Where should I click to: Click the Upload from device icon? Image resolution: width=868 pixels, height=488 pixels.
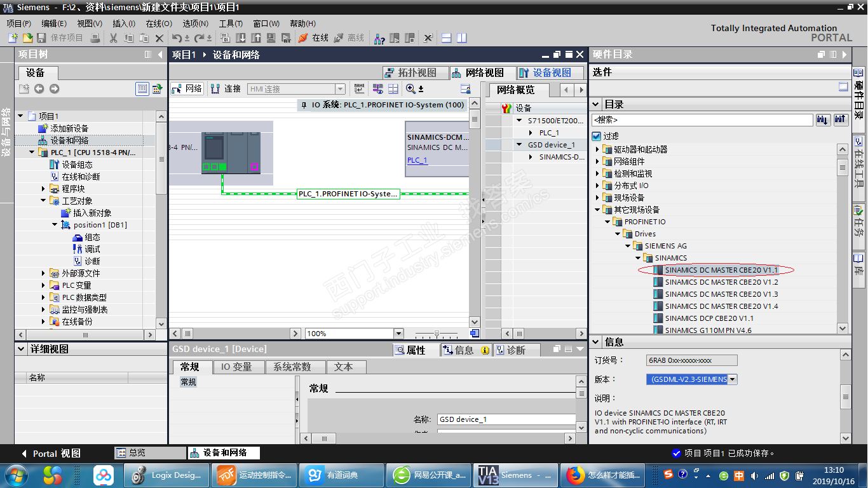256,38
